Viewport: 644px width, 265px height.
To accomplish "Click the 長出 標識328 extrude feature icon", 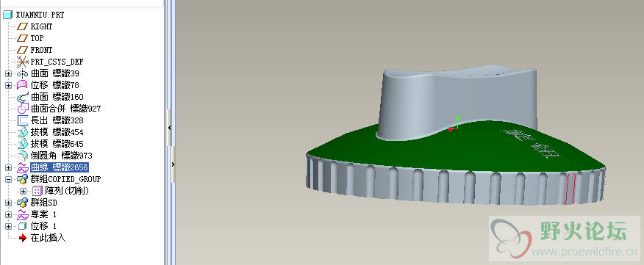I will coord(23,120).
